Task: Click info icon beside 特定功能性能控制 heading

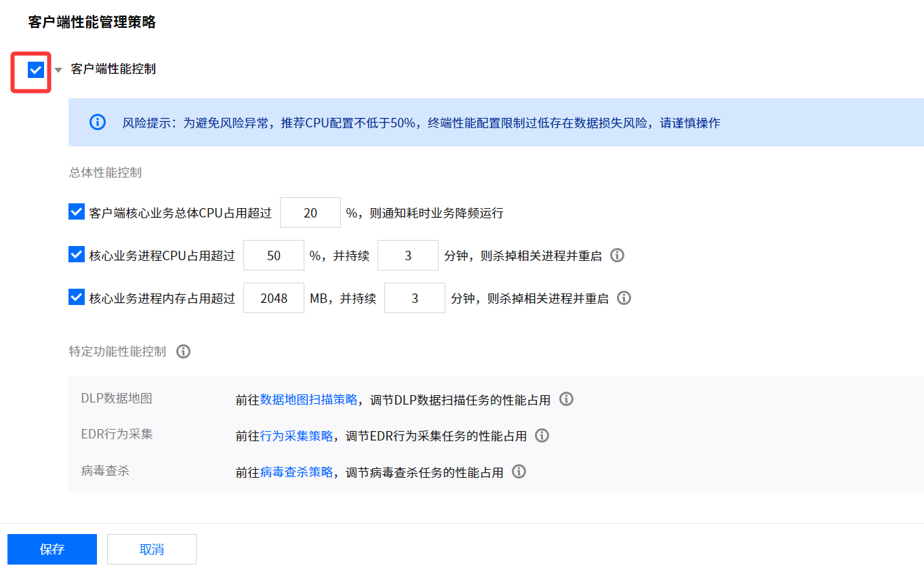Action: click(183, 352)
